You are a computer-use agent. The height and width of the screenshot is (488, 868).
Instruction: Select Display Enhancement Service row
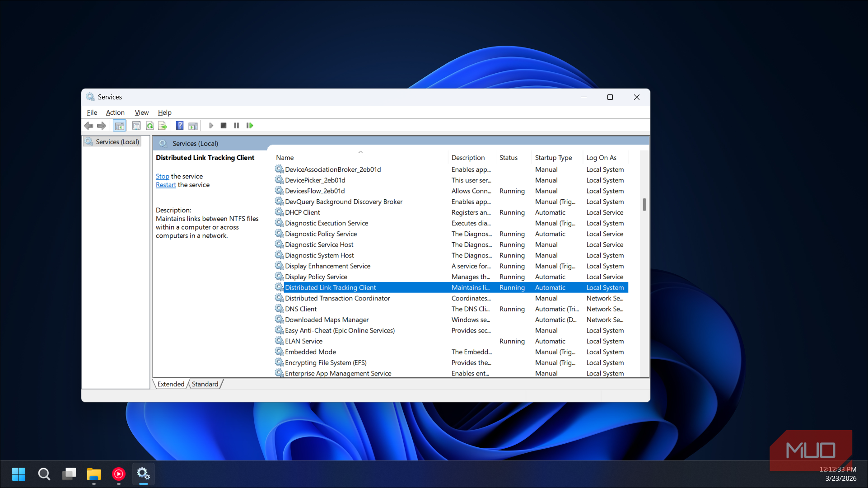(452, 266)
